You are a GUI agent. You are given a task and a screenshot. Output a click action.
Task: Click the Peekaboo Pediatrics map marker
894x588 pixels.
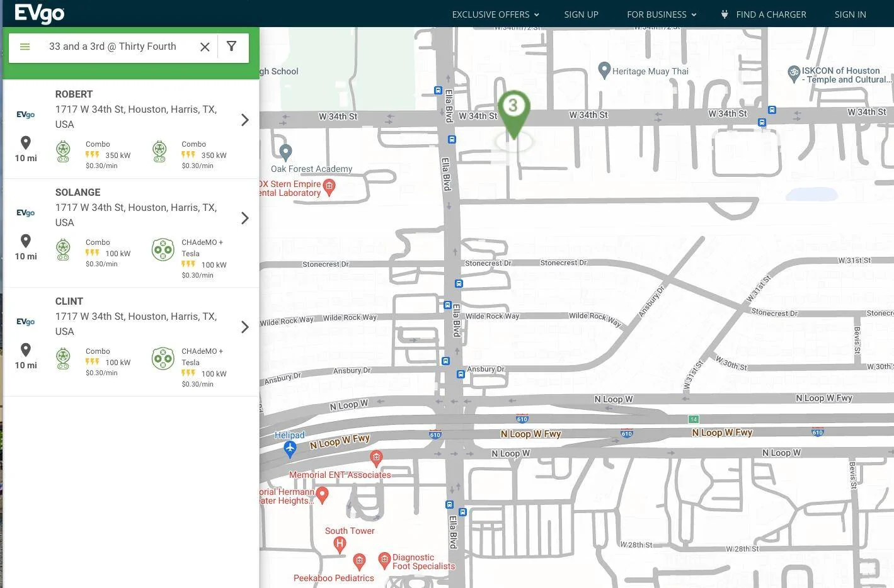(359, 562)
